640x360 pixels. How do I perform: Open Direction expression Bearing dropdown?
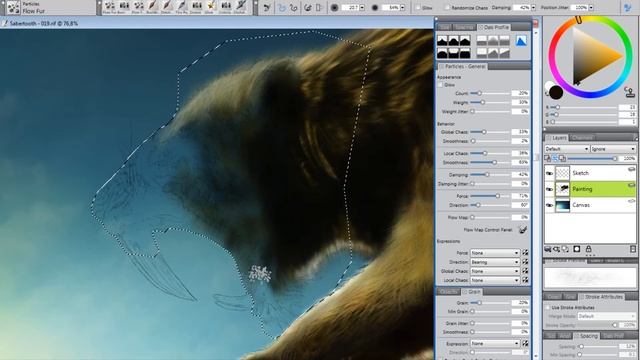click(495, 262)
